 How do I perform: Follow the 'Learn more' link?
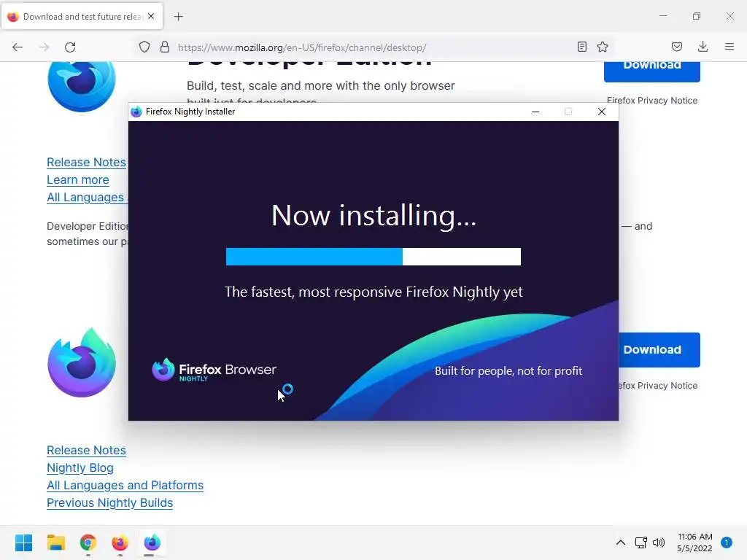coord(77,180)
